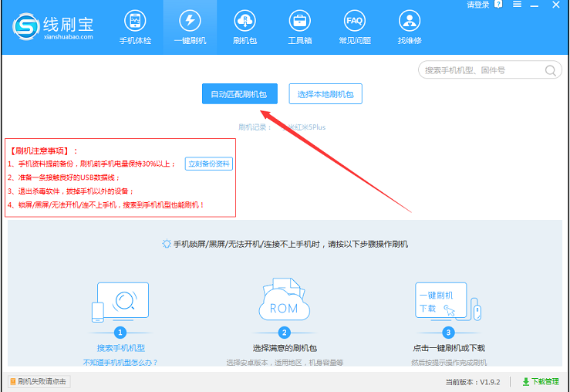The width and height of the screenshot is (570, 392).
Task: Open the 找维修 repair service icon
Action: (410, 27)
